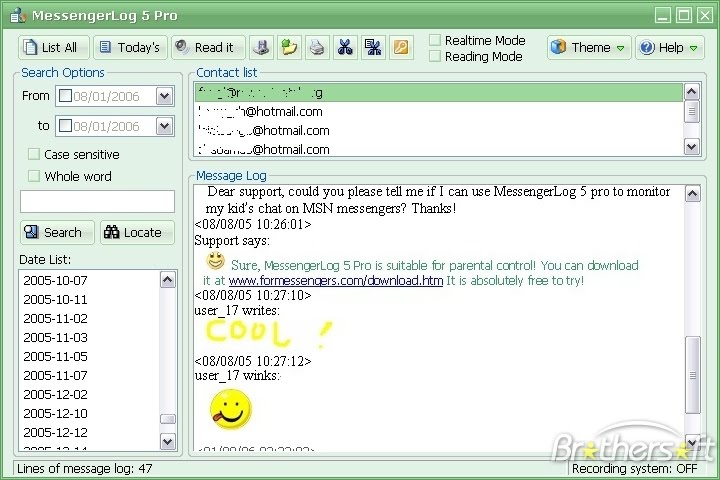This screenshot has height=480, width=720.
Task: Click timestamp <08/08/05 10:26:01> in log
Action: (x=253, y=224)
